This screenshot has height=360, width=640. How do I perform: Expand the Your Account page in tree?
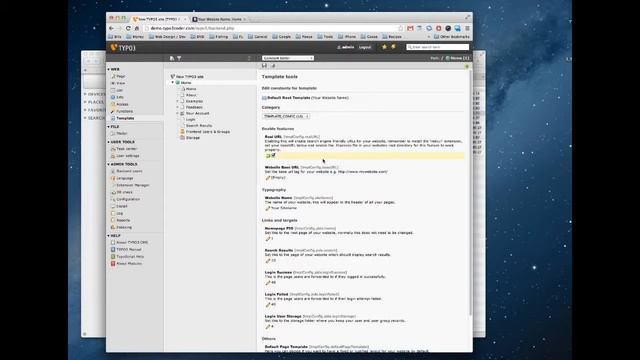point(178,113)
